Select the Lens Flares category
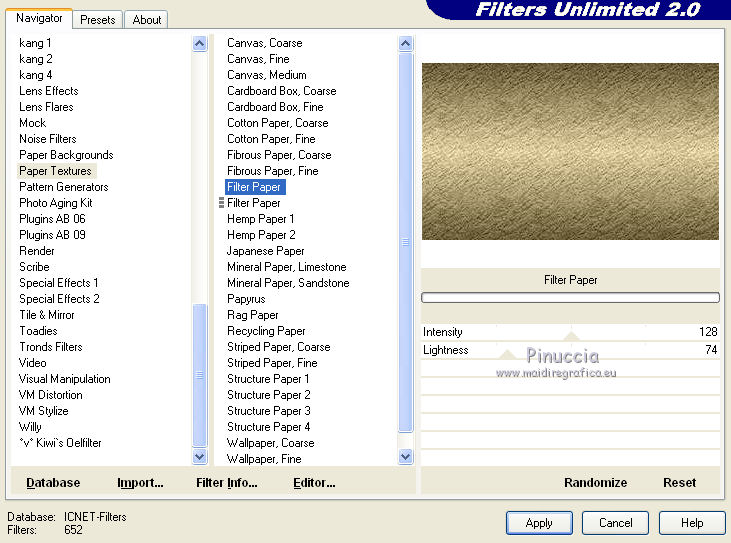This screenshot has height=543, width=731. (x=46, y=107)
